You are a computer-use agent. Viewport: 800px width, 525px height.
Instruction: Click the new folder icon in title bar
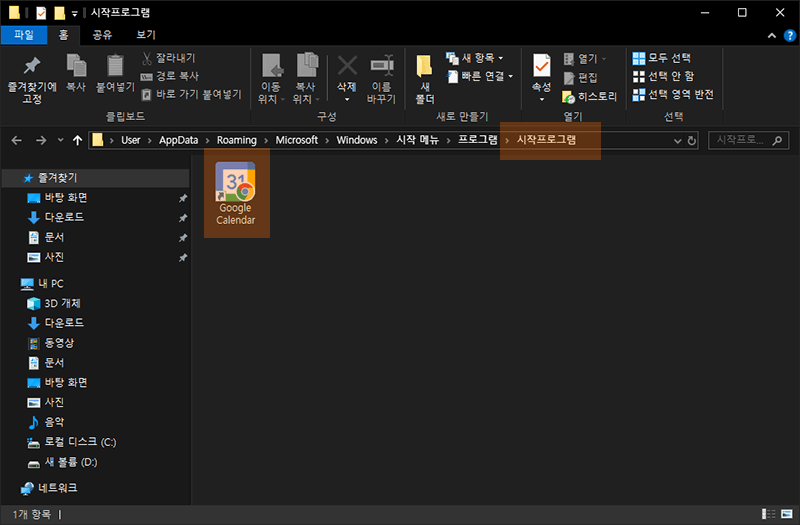coord(59,12)
